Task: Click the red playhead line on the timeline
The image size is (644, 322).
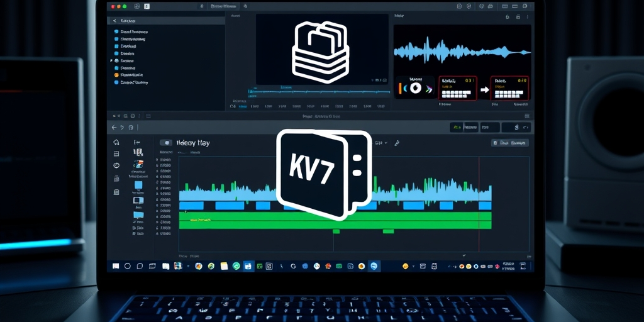Action: coord(479,204)
